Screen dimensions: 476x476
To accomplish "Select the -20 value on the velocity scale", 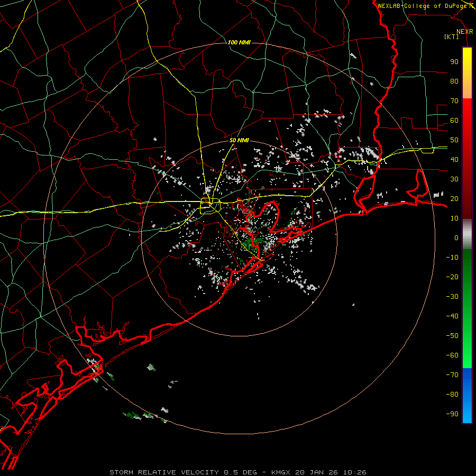I will (x=452, y=277).
